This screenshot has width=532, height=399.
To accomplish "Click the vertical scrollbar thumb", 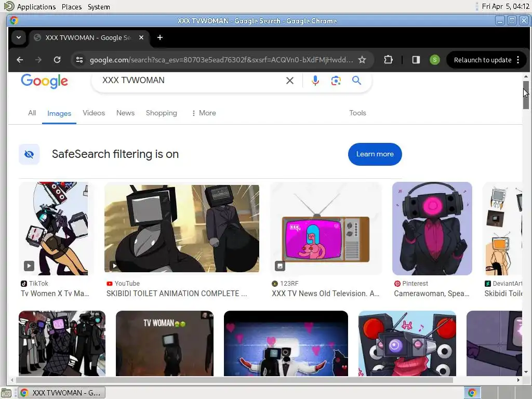I will (526, 95).
